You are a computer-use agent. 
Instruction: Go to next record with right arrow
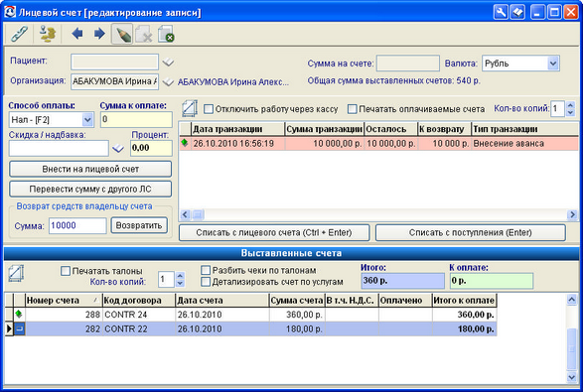99,34
